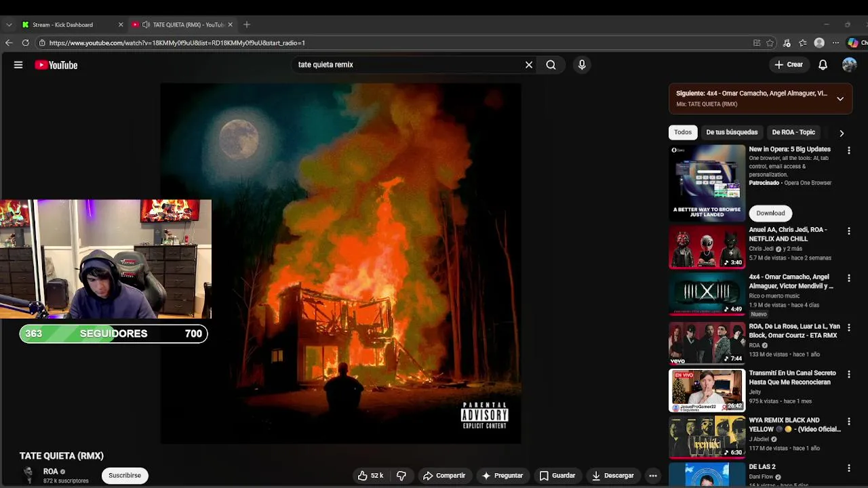868x488 pixels.
Task: Expand the tab search dropdown arrow
Action: click(x=9, y=24)
